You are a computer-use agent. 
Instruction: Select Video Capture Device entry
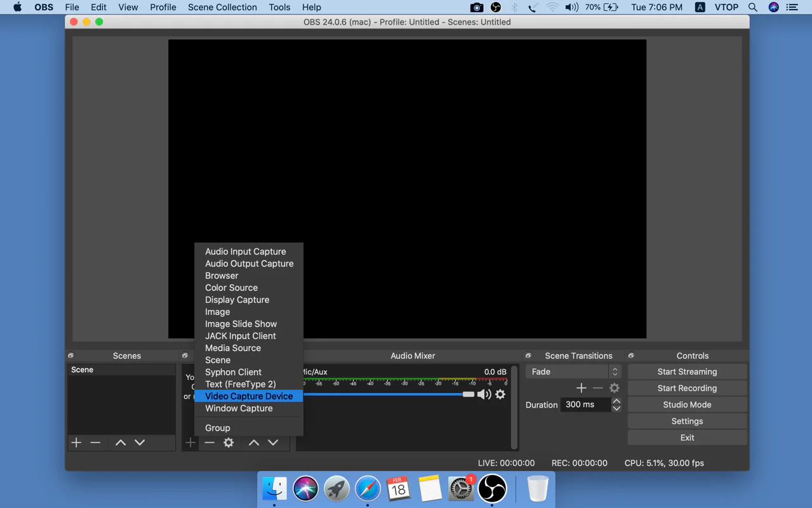click(x=249, y=396)
